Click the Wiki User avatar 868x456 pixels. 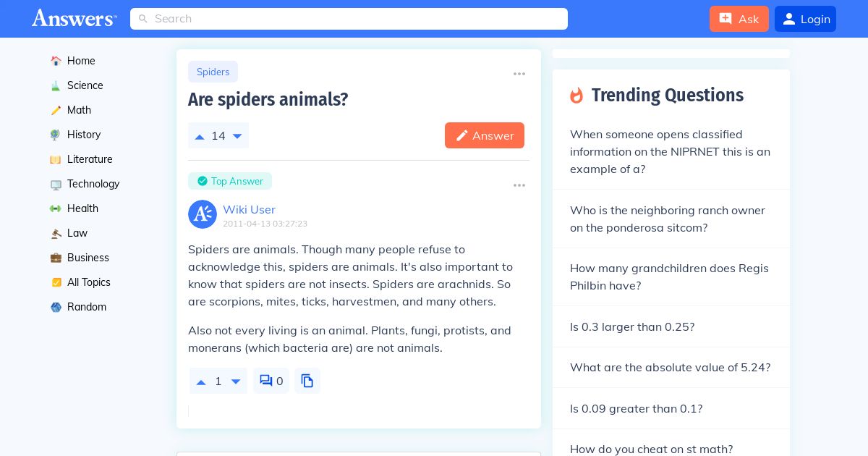click(x=203, y=214)
